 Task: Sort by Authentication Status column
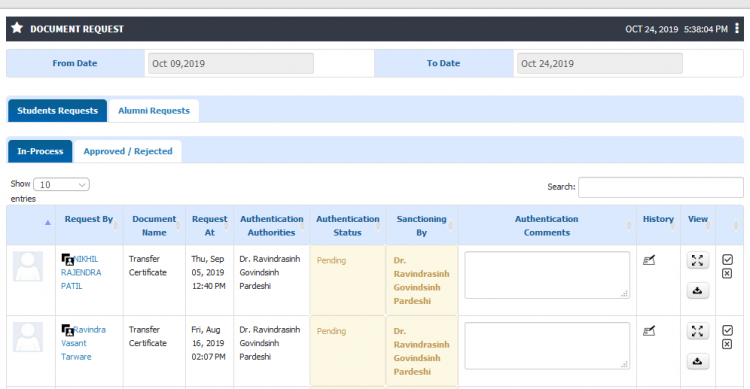click(348, 226)
